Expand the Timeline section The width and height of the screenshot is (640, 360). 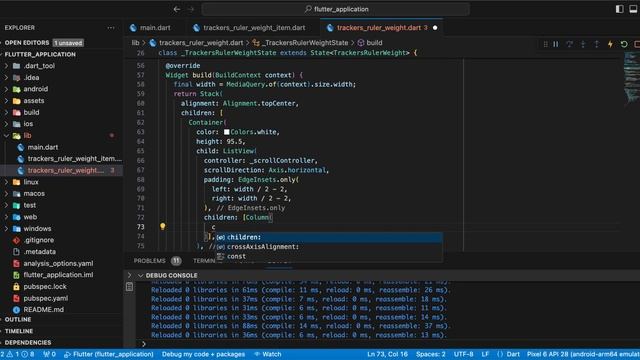tap(19, 331)
